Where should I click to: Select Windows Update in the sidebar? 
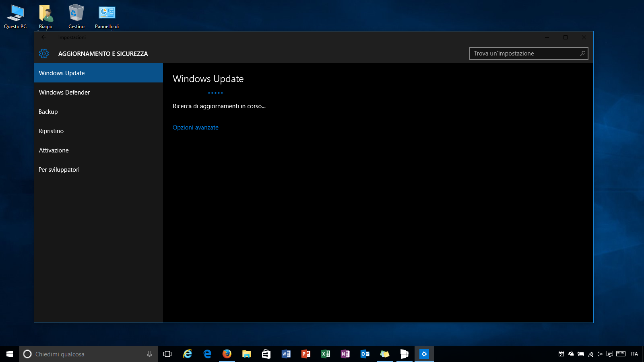tap(99, 73)
